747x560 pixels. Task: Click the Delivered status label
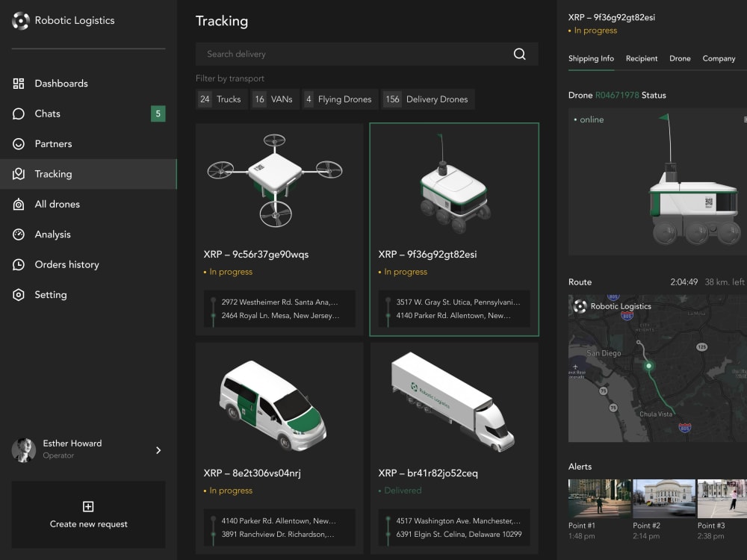click(x=403, y=491)
